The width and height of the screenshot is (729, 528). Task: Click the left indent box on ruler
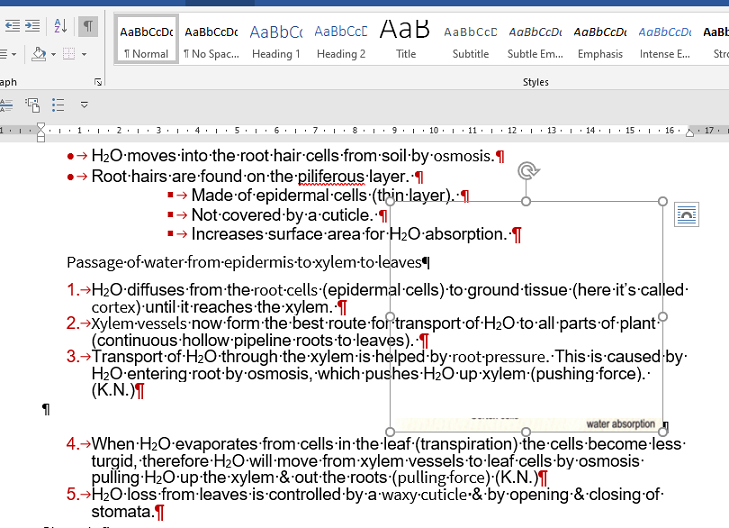(x=41, y=139)
